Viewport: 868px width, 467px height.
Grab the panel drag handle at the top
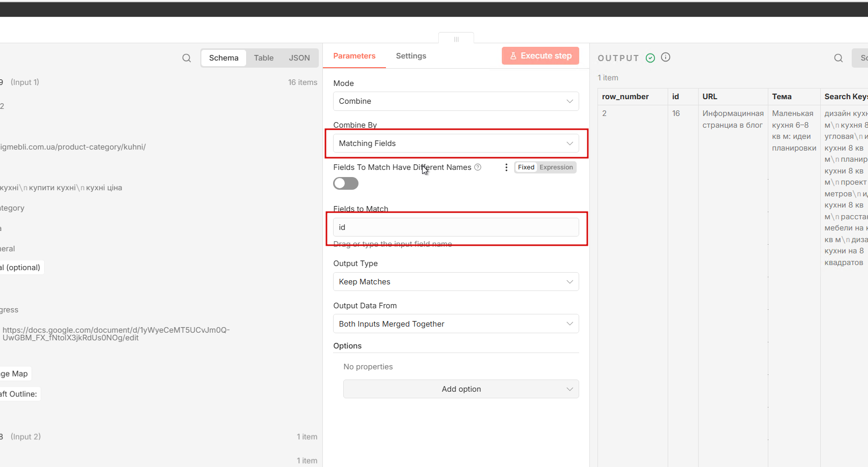point(456,39)
